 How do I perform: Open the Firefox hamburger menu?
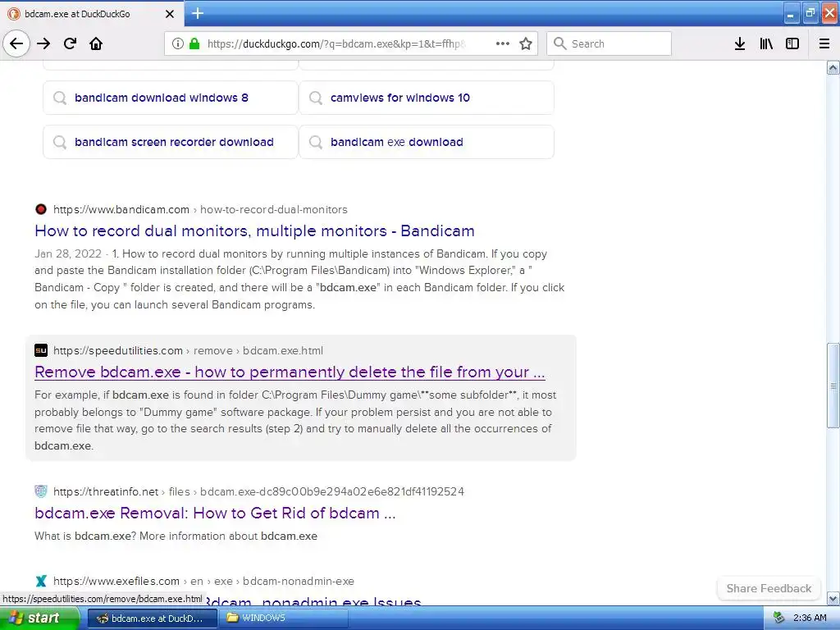[824, 43]
